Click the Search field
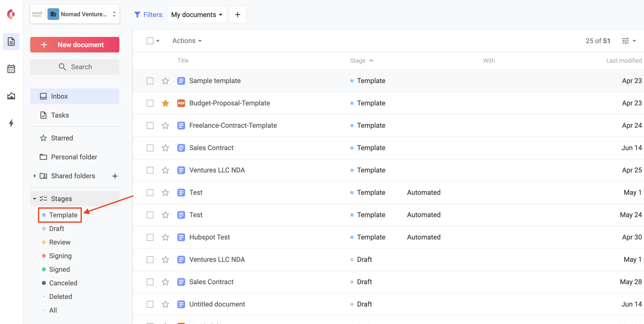The height and width of the screenshot is (324, 644). point(75,67)
